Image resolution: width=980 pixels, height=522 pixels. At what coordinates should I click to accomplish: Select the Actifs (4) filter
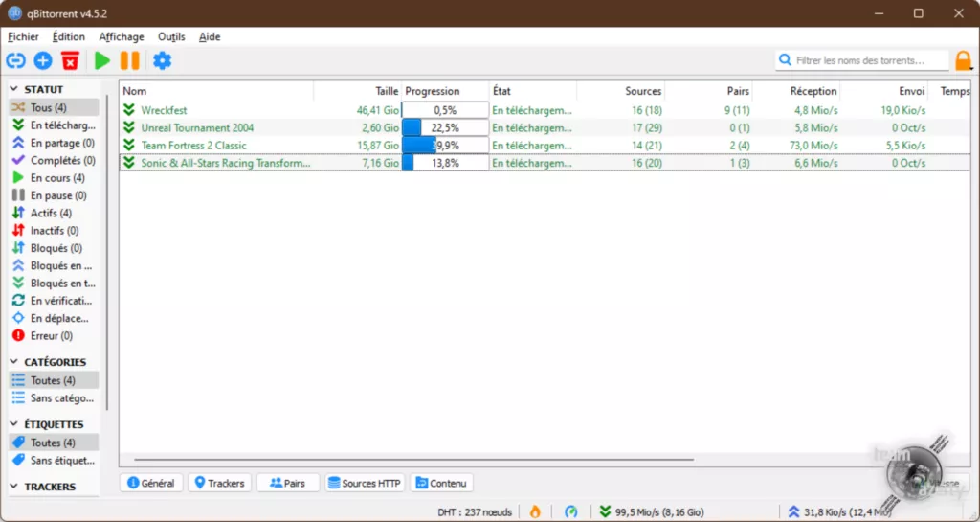click(x=54, y=213)
